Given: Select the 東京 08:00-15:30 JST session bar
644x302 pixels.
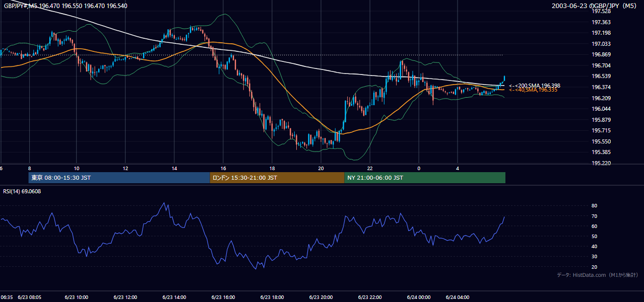Looking at the screenshot, I should (119, 178).
